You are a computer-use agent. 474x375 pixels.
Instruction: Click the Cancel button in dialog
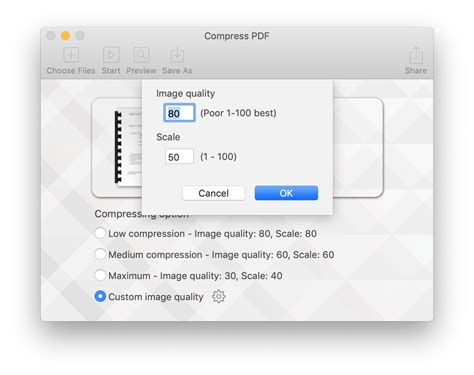pos(214,193)
